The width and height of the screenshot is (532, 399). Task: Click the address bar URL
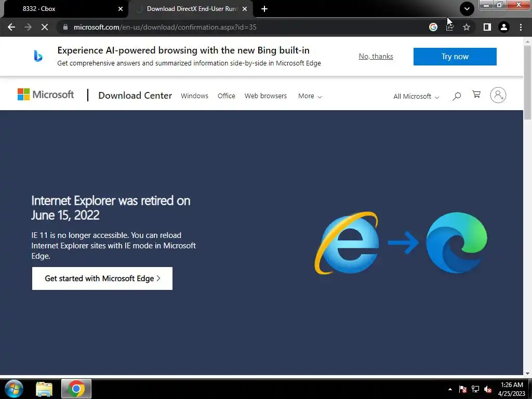[165, 27]
